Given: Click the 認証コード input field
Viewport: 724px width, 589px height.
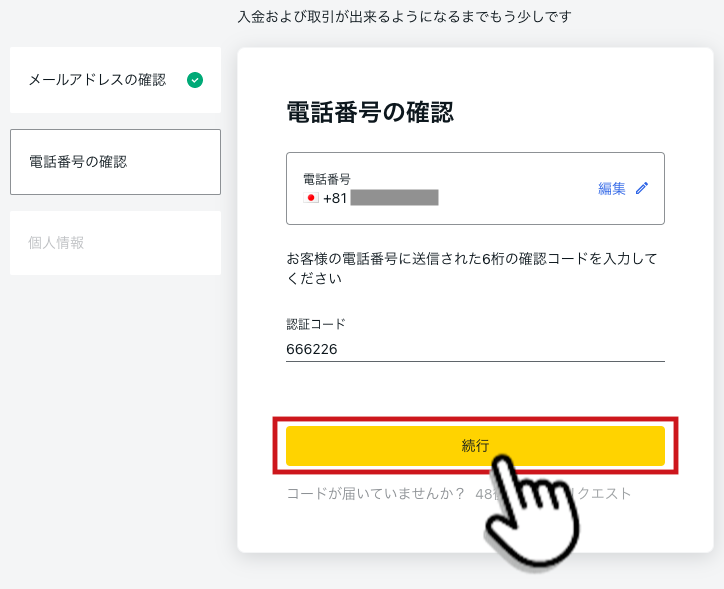Looking at the screenshot, I should 475,349.
